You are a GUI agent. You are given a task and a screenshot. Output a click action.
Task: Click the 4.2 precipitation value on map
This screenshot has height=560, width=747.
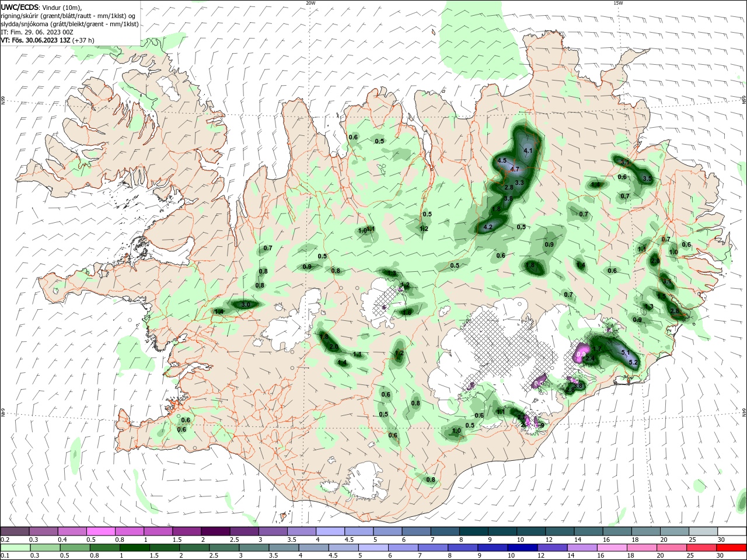489,227
